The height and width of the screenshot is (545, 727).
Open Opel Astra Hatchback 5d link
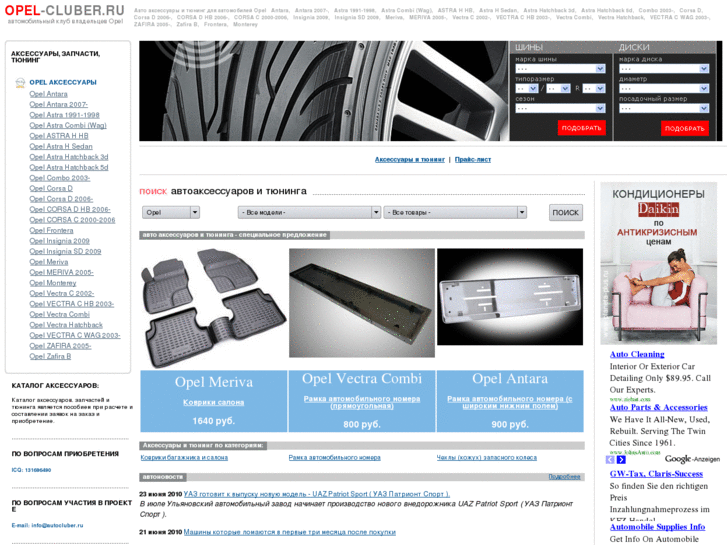[x=69, y=167]
